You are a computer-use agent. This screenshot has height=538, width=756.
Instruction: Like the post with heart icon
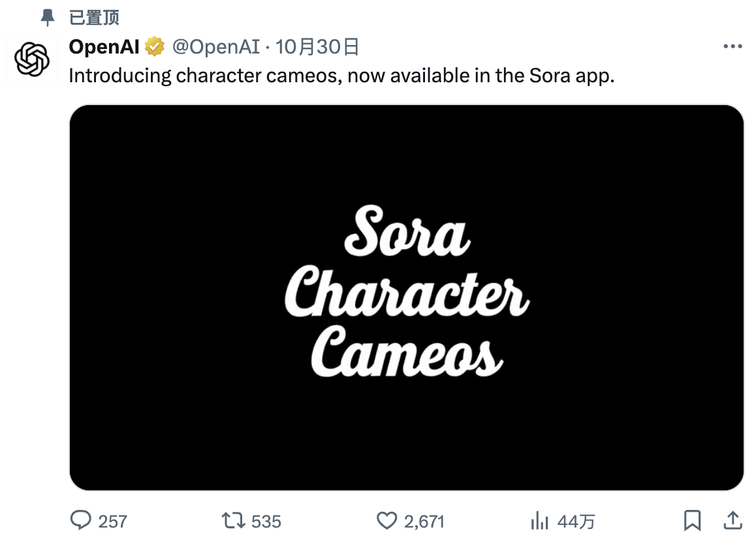[387, 520]
